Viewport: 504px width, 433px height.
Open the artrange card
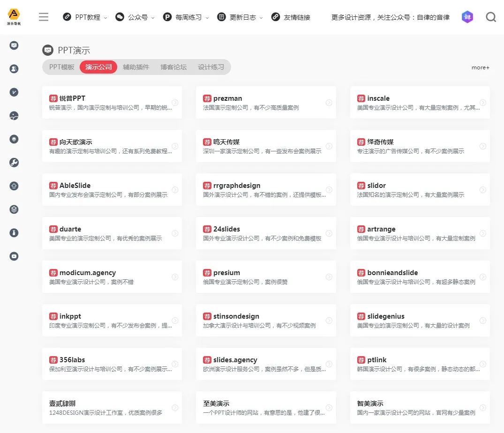click(420, 233)
